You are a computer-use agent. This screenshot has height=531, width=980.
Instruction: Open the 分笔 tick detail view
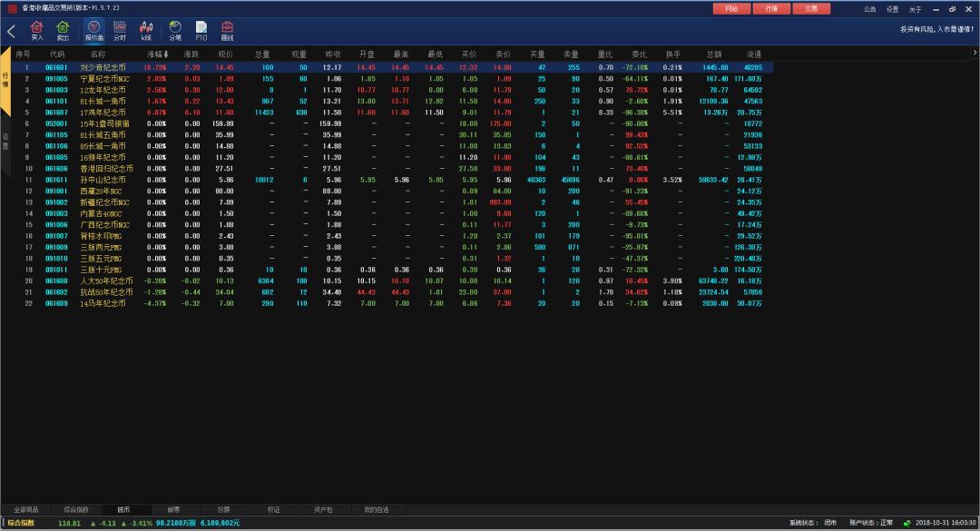175,31
